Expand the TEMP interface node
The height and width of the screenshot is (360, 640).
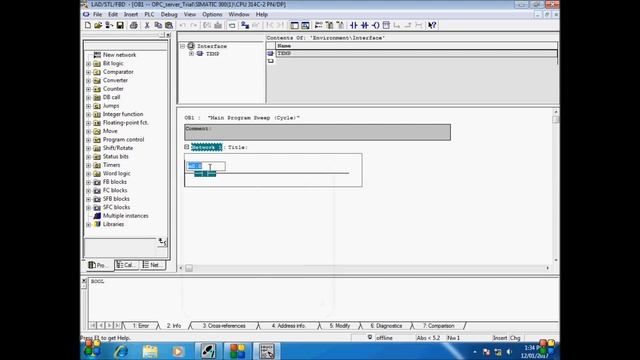tap(191, 53)
